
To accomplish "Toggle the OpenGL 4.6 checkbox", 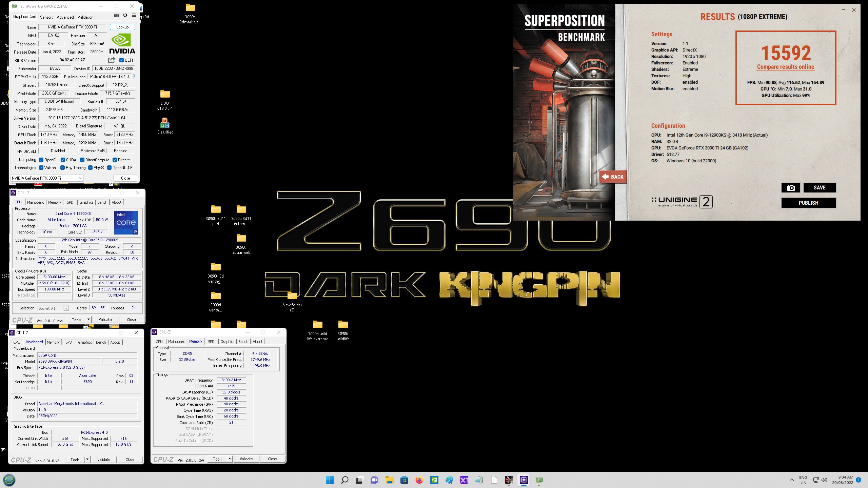I will pos(109,168).
